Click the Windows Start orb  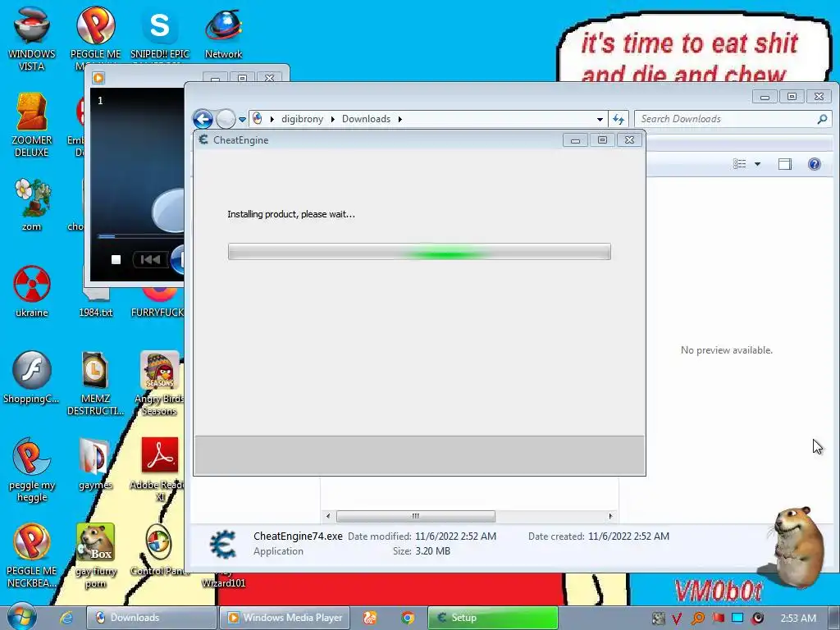click(x=21, y=617)
